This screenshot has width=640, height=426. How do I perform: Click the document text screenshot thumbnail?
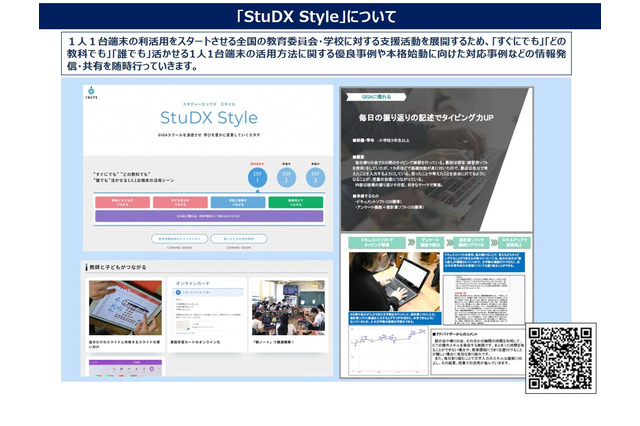click(484, 300)
